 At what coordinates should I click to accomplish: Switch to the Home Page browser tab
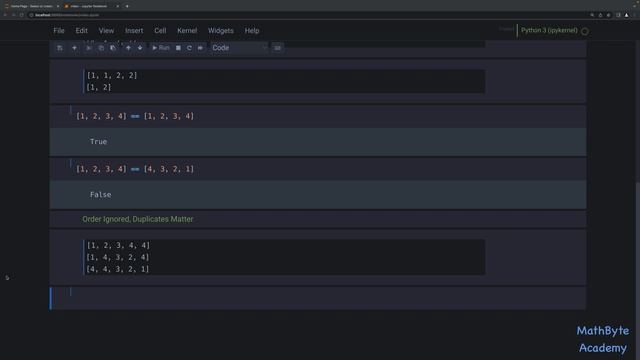pyautogui.click(x=32, y=6)
